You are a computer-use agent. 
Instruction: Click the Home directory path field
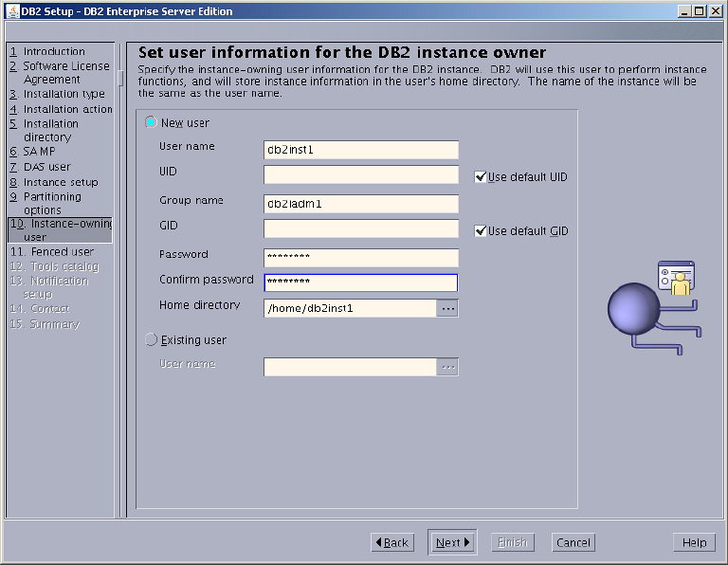pyautogui.click(x=350, y=308)
